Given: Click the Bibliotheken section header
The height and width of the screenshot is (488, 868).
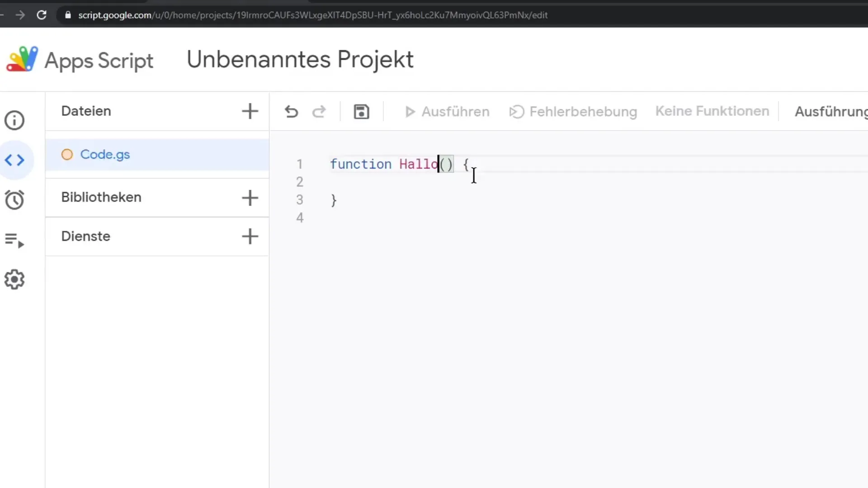Looking at the screenshot, I should coord(101,197).
